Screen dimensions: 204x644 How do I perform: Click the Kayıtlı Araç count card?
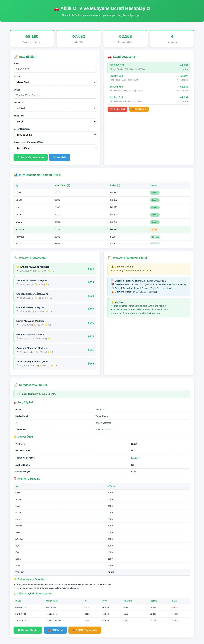[x=172, y=38]
